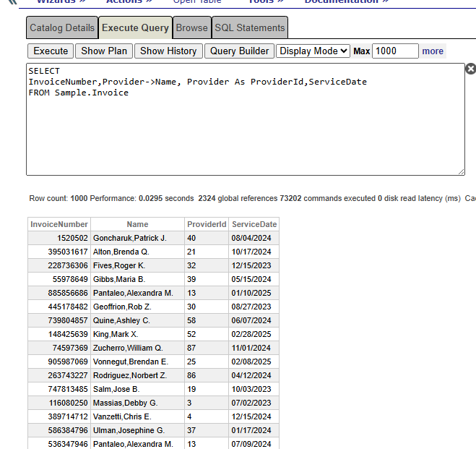Open the Browse tab

click(192, 28)
